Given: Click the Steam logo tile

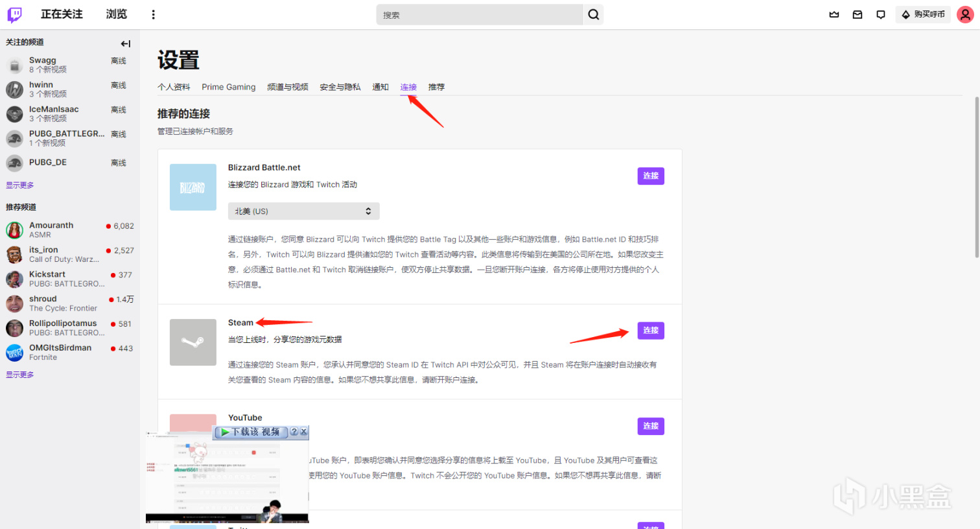Looking at the screenshot, I should coord(193,342).
